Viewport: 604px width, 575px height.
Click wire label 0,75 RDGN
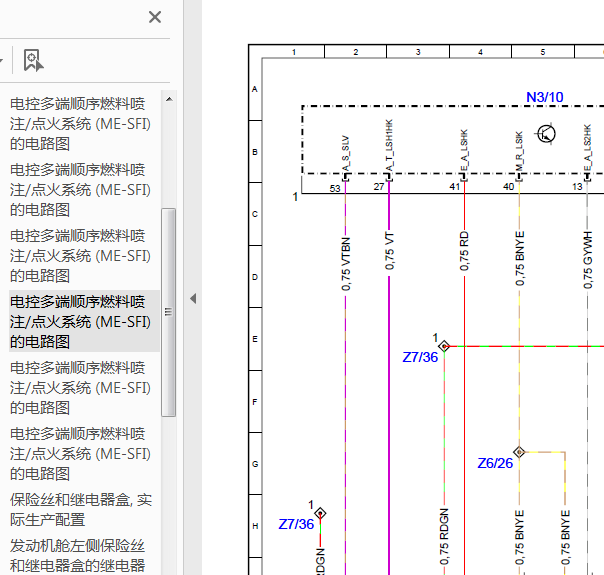(x=444, y=536)
